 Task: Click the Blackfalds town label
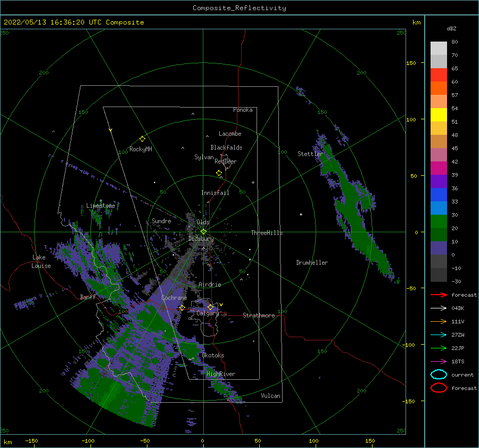(226, 148)
